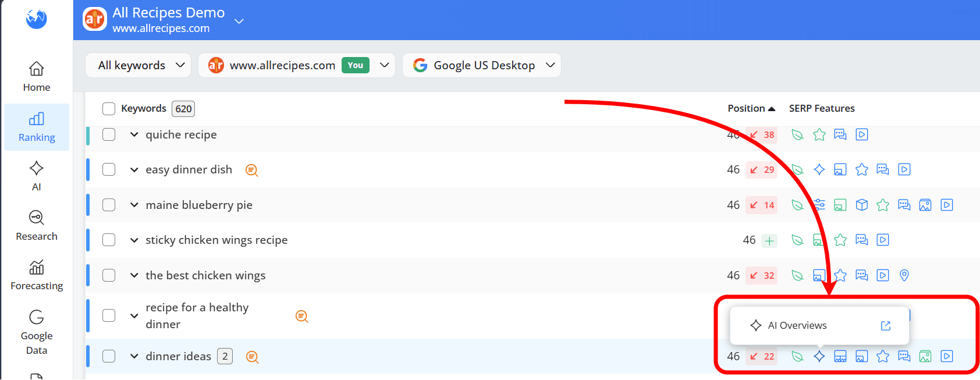Click the SERP Features column header

point(822,108)
